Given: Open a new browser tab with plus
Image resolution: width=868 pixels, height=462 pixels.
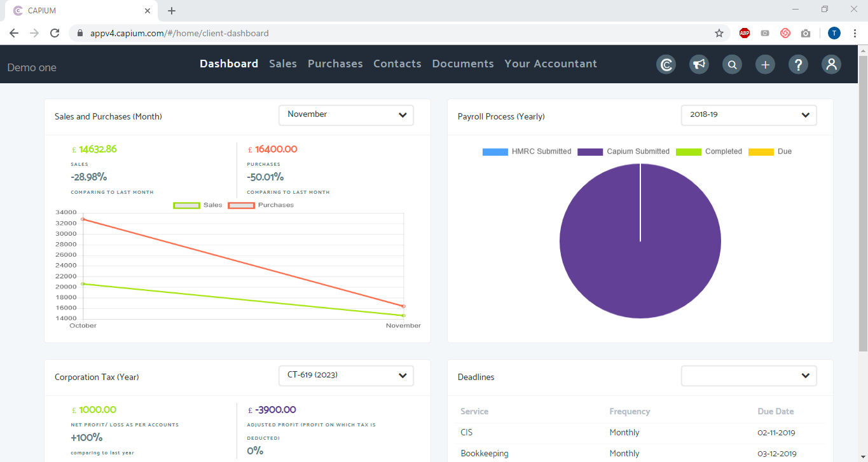Looking at the screenshot, I should tap(172, 11).
